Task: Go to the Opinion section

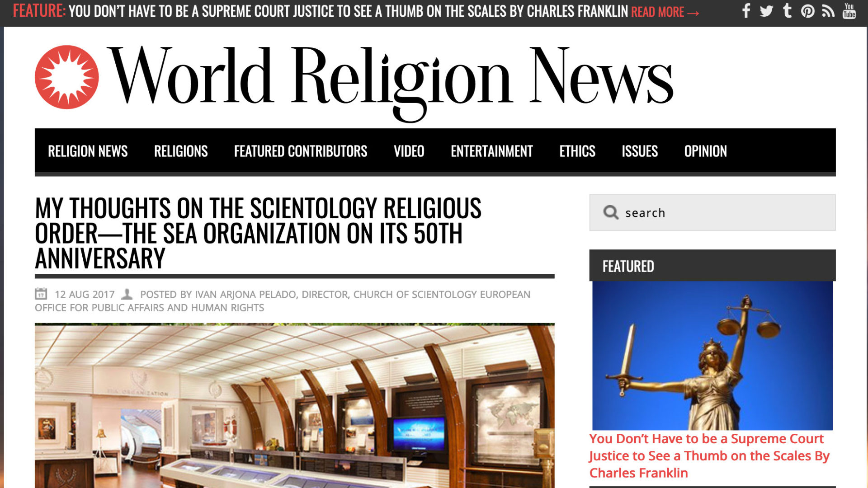Action: coord(706,151)
